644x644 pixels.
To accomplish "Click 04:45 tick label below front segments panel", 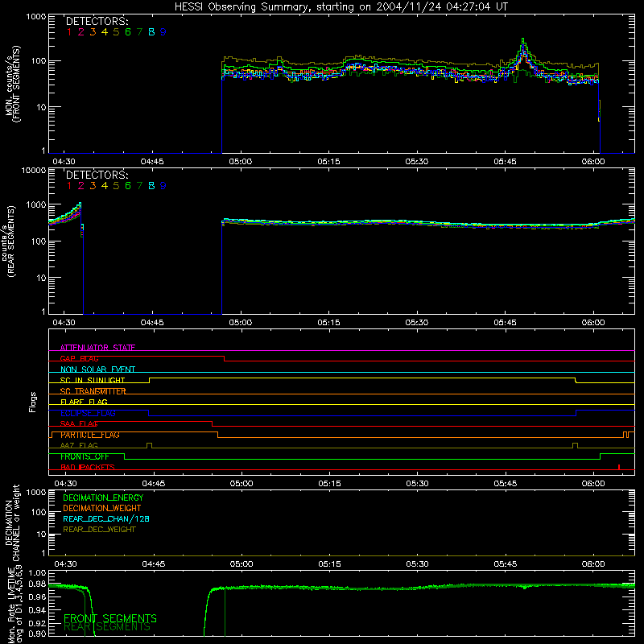I will point(152,162).
